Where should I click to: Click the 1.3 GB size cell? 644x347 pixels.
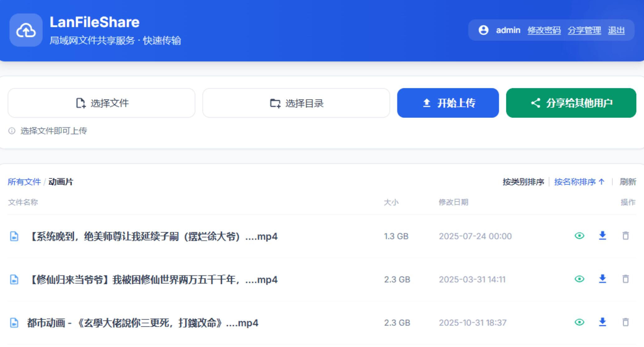click(396, 236)
